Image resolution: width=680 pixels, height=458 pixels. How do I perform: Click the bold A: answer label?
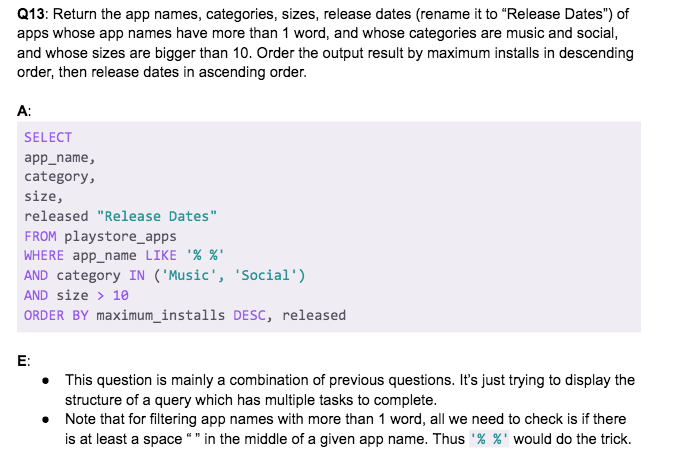pyautogui.click(x=23, y=111)
